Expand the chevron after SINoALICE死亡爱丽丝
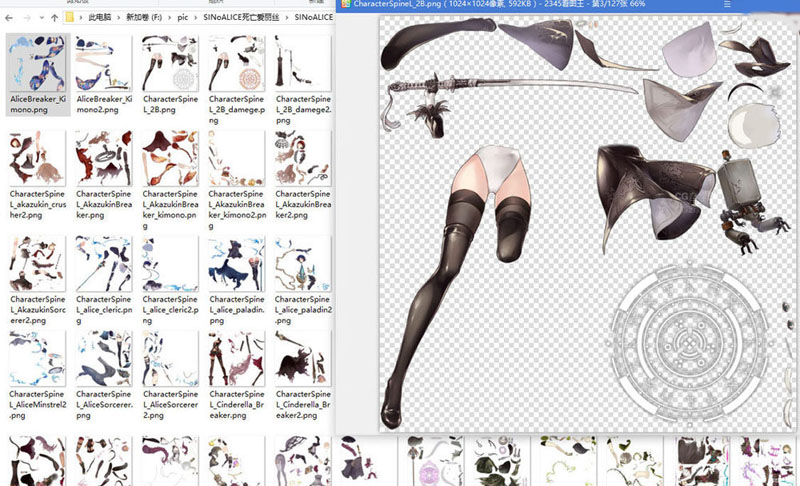Image resolution: width=800 pixels, height=486 pixels. click(x=287, y=17)
